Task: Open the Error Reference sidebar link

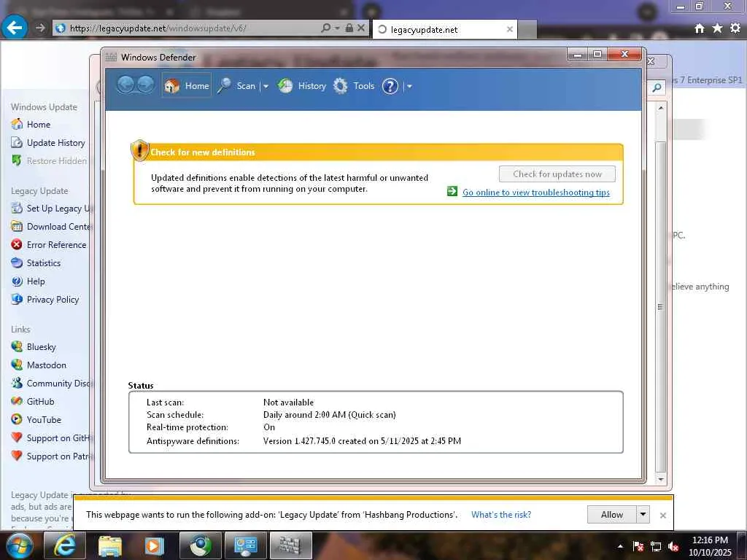Action: click(x=49, y=245)
